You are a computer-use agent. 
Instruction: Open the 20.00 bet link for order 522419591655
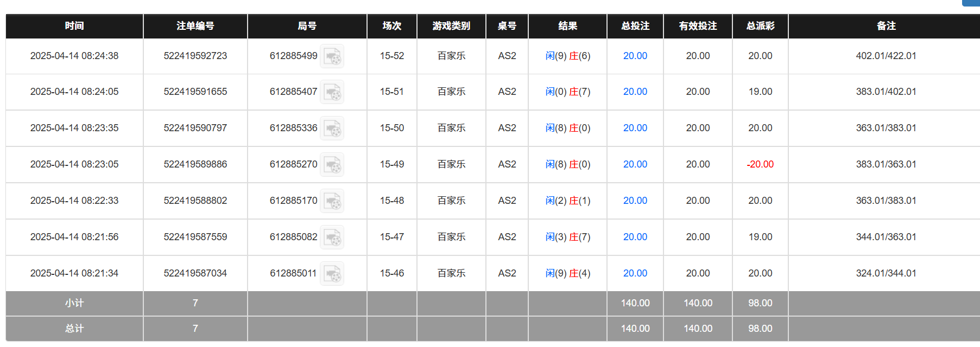pyautogui.click(x=635, y=92)
